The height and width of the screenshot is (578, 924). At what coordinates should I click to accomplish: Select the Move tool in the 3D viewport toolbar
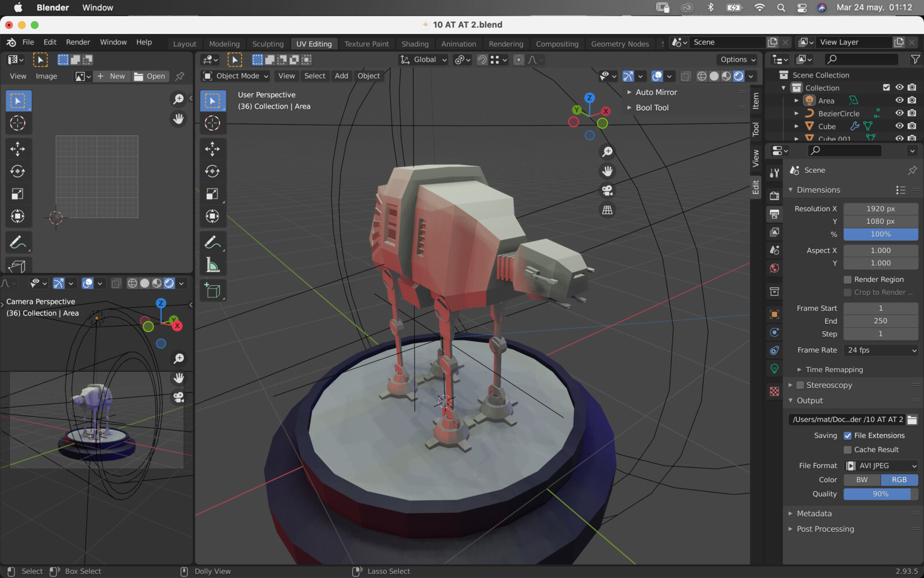pos(213,149)
